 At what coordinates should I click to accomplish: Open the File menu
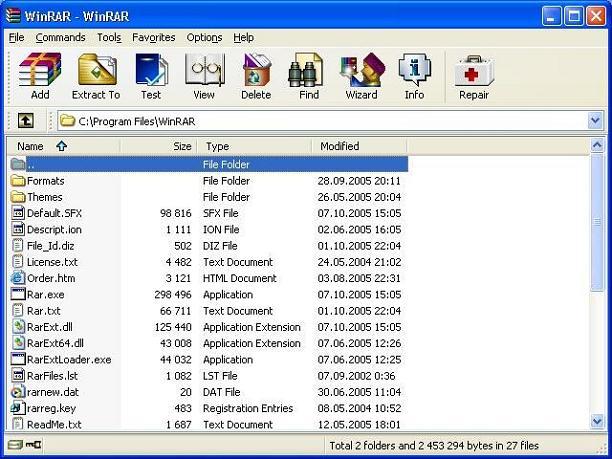16,37
